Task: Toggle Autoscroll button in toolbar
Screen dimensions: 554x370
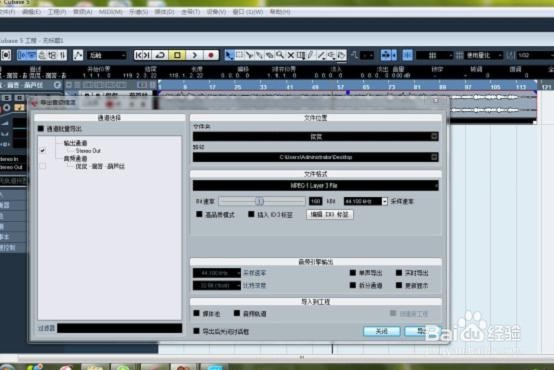Action: pyautogui.click(x=386, y=55)
